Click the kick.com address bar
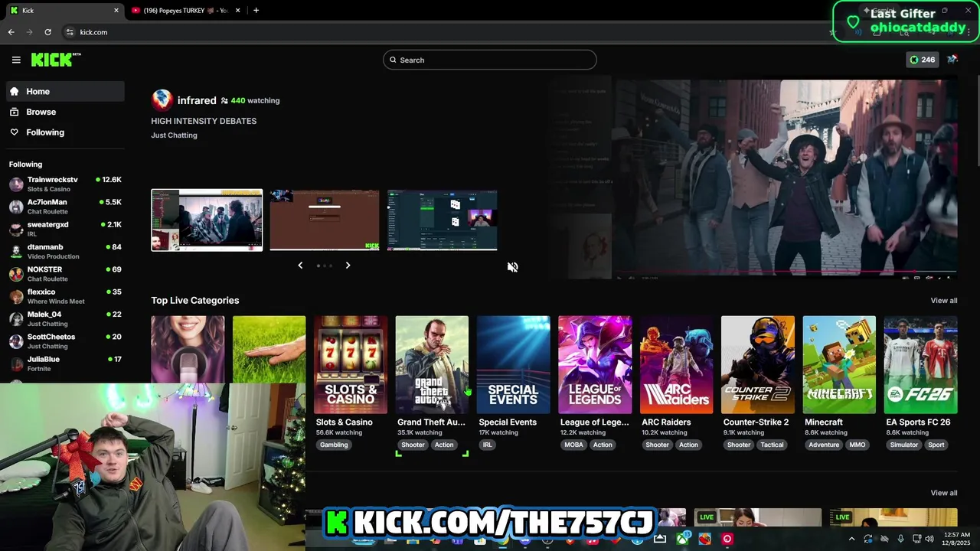Screen dimensions: 980x551 [x=444, y=32]
